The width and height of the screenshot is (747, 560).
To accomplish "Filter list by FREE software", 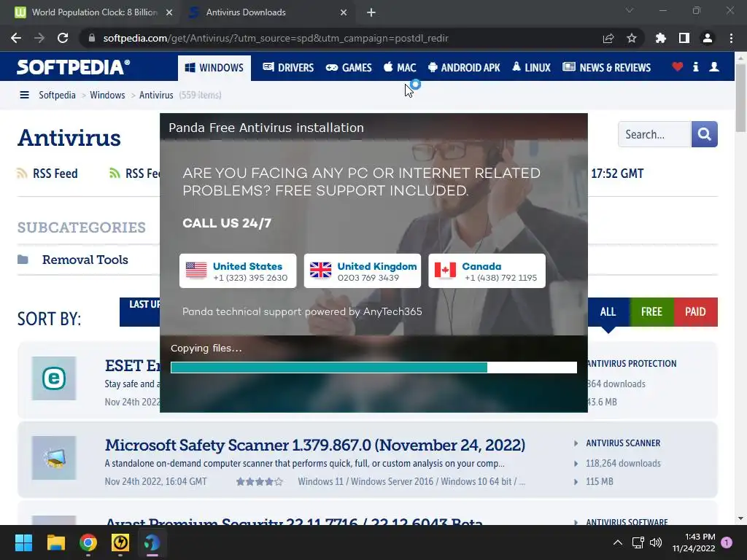I will coord(651,312).
